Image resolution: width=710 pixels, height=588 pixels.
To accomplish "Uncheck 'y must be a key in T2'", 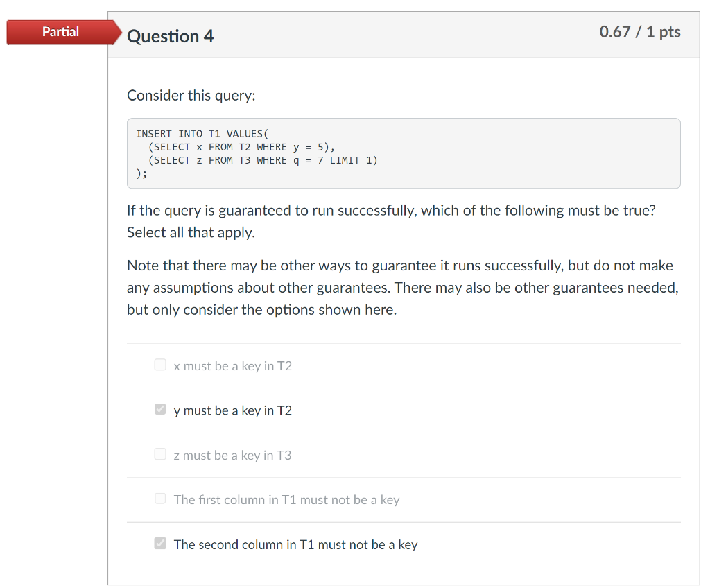I will click(x=160, y=409).
